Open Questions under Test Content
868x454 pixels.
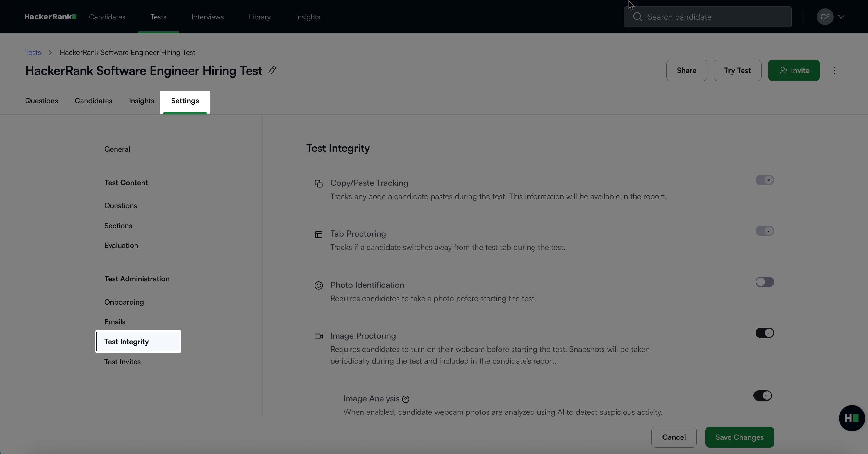pos(121,206)
